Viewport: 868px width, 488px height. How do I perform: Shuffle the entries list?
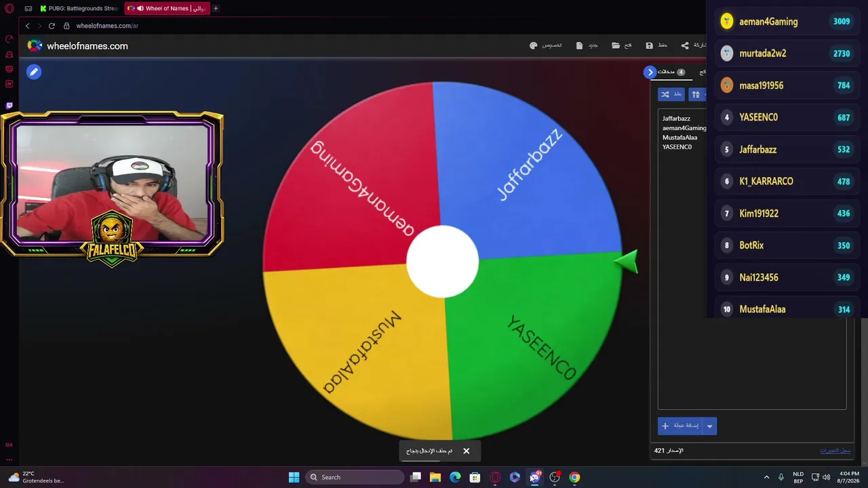[671, 94]
